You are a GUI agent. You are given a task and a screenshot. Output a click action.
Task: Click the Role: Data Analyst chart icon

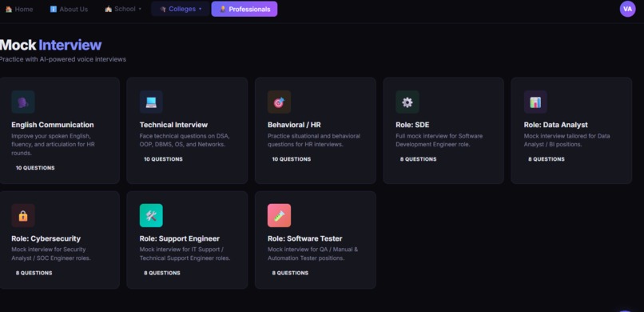[535, 102]
